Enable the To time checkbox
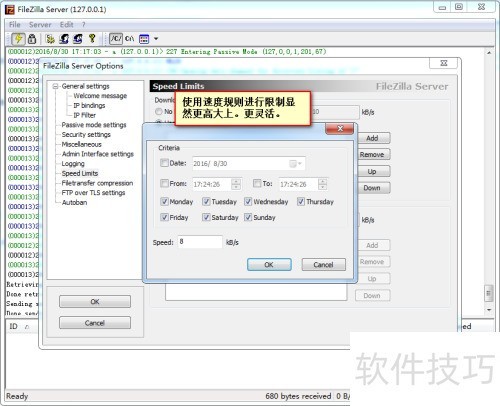 coord(257,183)
